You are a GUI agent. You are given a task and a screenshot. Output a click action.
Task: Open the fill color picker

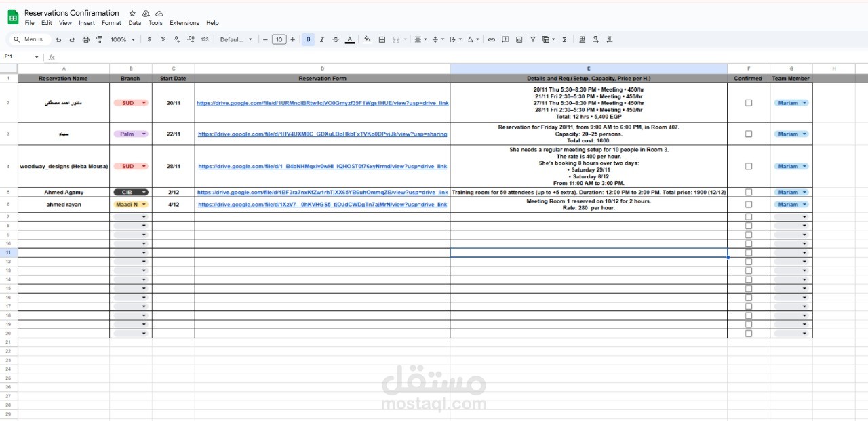point(368,39)
